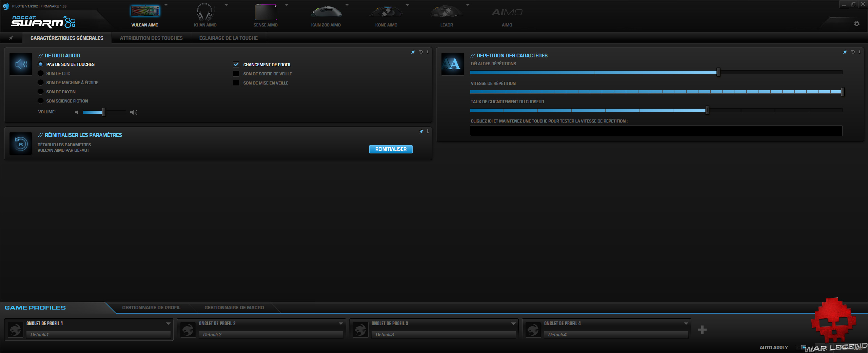Viewport: 868px width, 353px height.
Task: Click the Roccat Swarm logo
Action: pyautogui.click(x=43, y=22)
